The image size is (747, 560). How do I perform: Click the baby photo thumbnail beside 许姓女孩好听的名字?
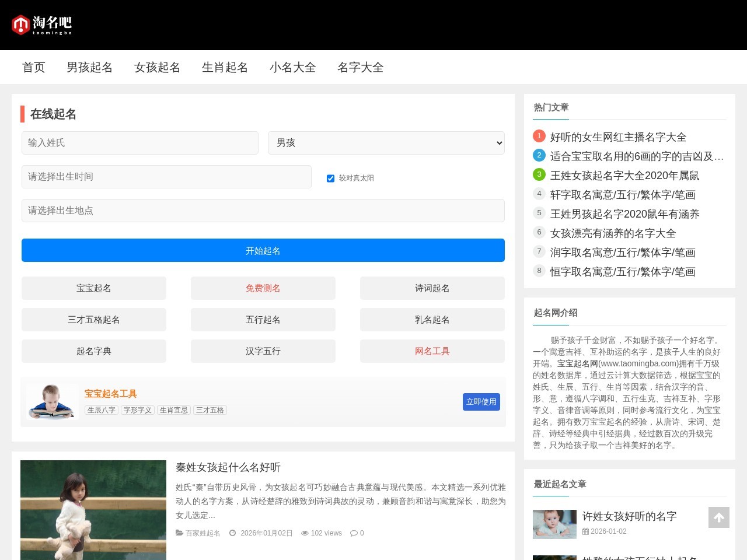[554, 524]
